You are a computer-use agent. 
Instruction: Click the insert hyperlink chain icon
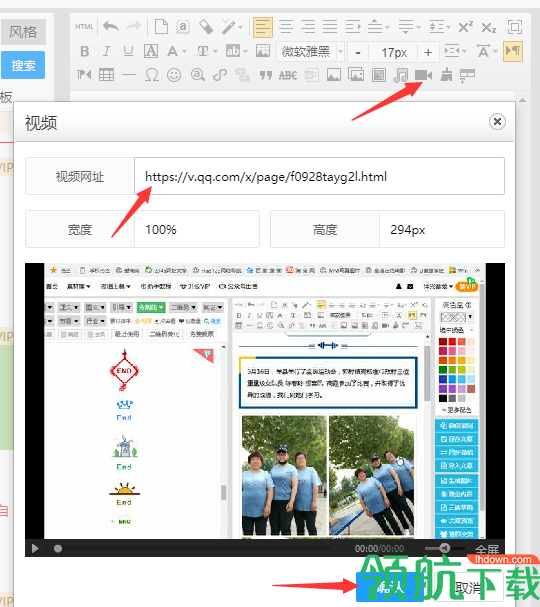[x=220, y=75]
